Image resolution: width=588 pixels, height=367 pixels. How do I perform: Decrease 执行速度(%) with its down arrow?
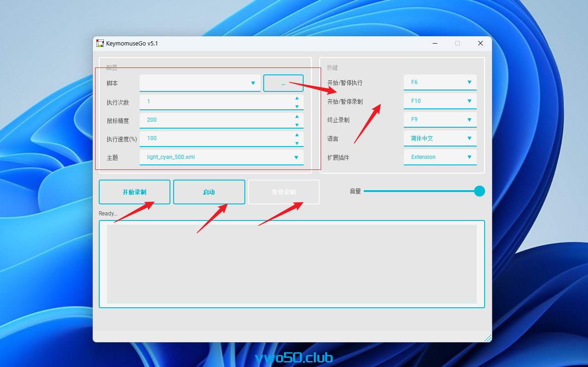(297, 143)
